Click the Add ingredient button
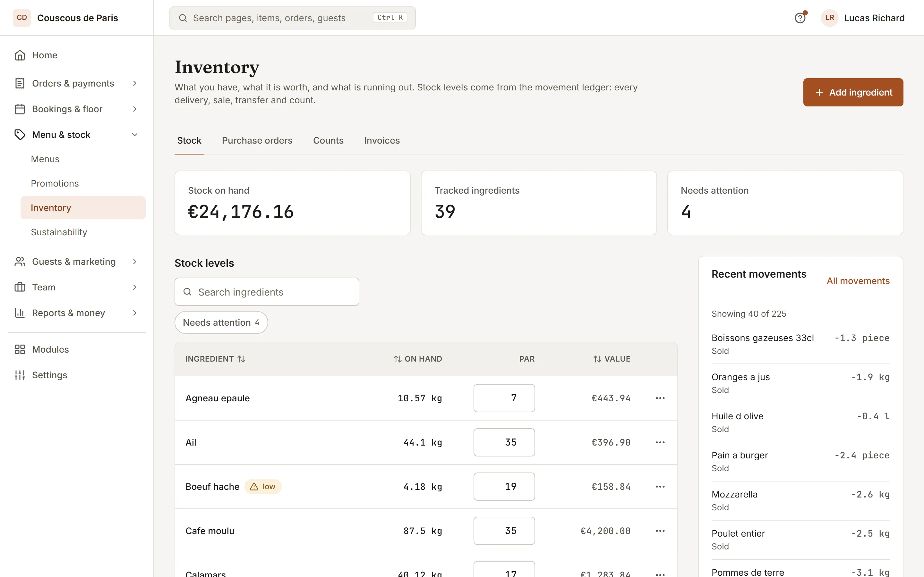Screen dimensions: 924x577 853,92
